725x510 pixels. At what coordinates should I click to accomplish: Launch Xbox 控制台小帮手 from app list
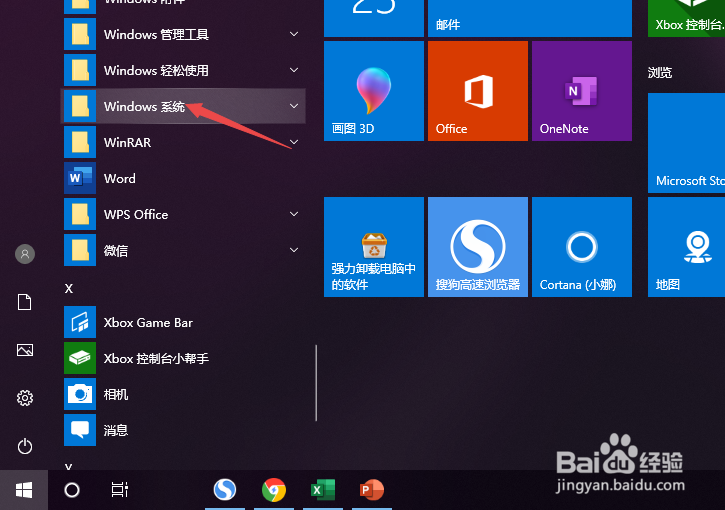click(x=184, y=358)
